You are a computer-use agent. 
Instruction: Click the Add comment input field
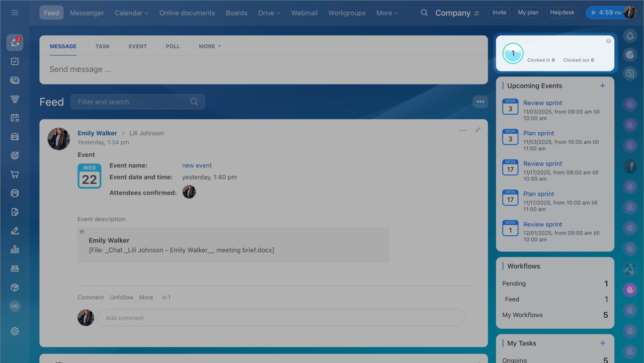click(x=280, y=318)
